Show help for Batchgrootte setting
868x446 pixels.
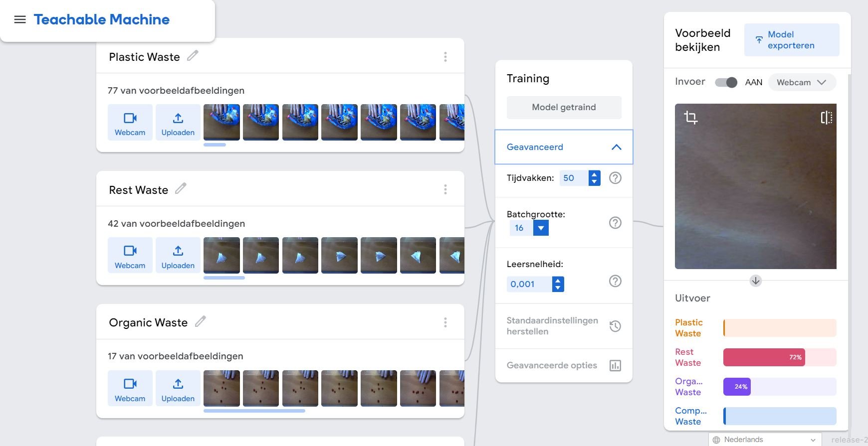pyautogui.click(x=616, y=223)
